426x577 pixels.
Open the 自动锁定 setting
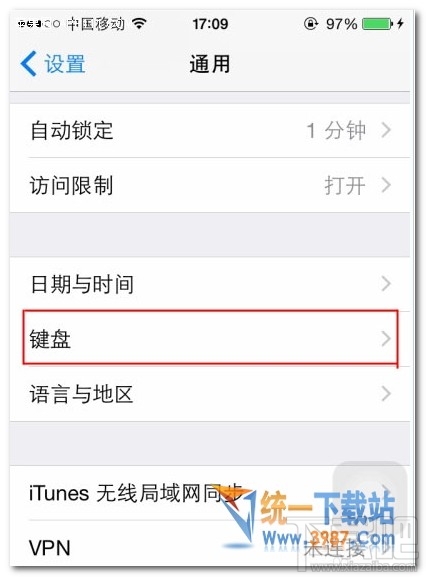pos(210,131)
